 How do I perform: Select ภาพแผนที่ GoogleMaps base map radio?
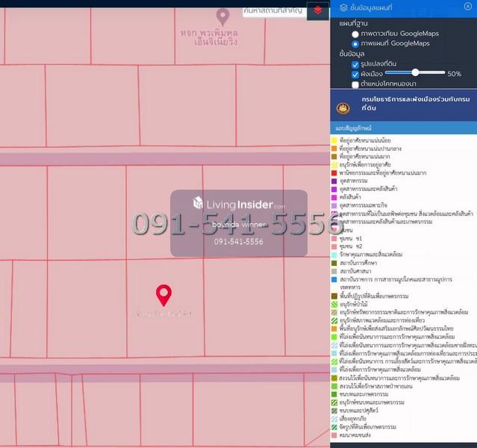point(355,43)
